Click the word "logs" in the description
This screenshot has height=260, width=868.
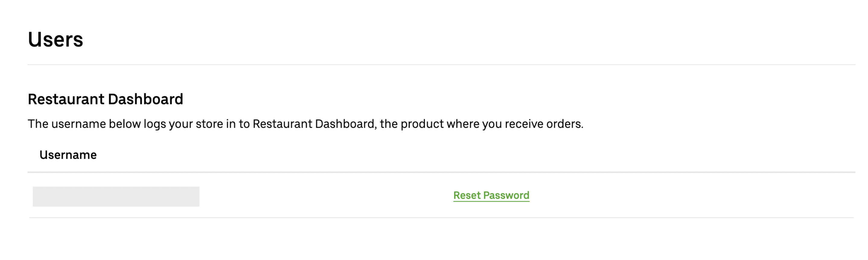coord(155,124)
